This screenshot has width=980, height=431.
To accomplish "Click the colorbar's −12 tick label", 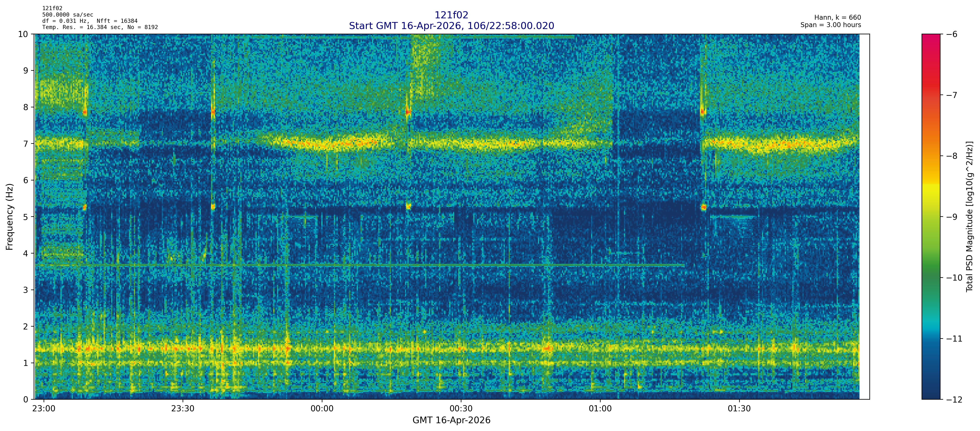I will pos(954,399).
